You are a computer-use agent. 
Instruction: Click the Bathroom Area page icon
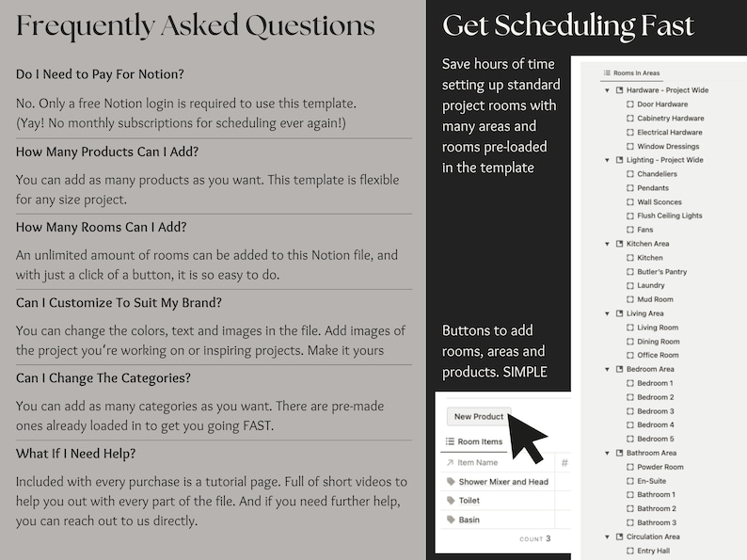click(x=619, y=453)
